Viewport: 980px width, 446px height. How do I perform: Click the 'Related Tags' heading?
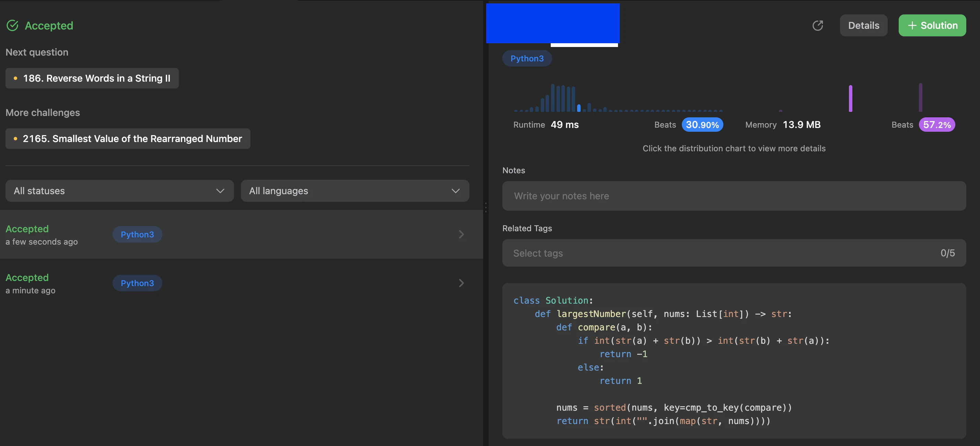[x=527, y=228]
